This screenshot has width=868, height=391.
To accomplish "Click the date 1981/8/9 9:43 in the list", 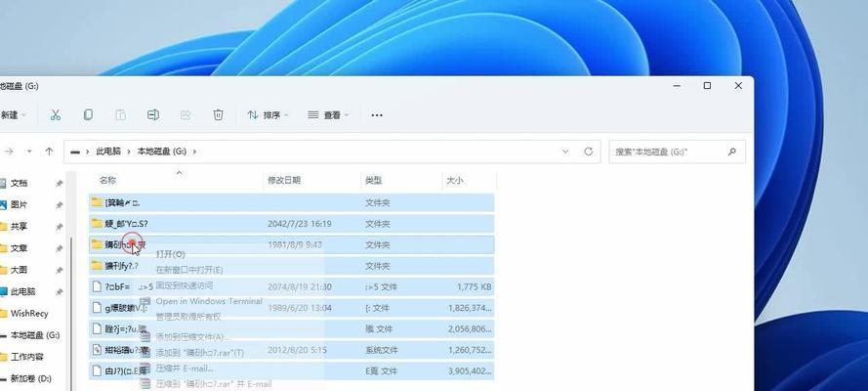I will point(295,244).
